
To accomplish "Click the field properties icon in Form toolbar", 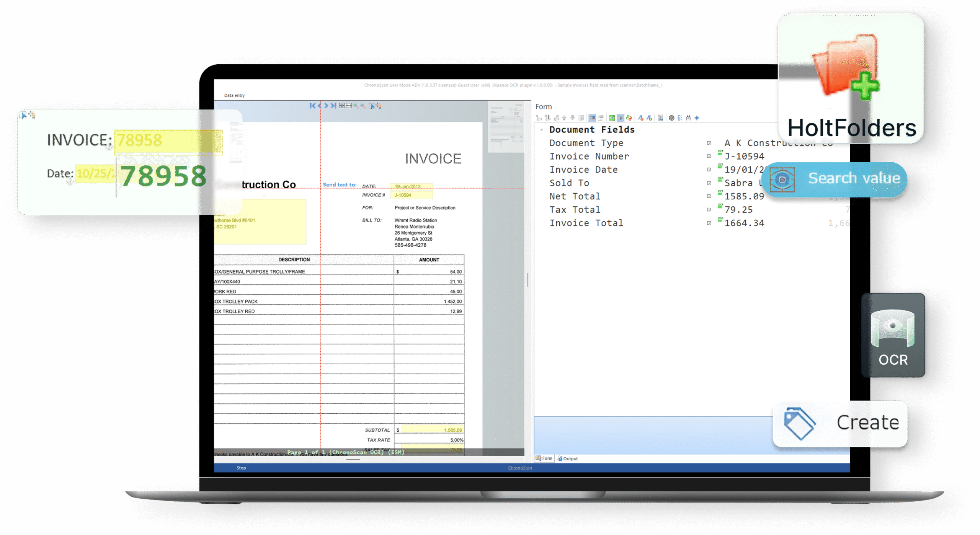I will point(601,118).
